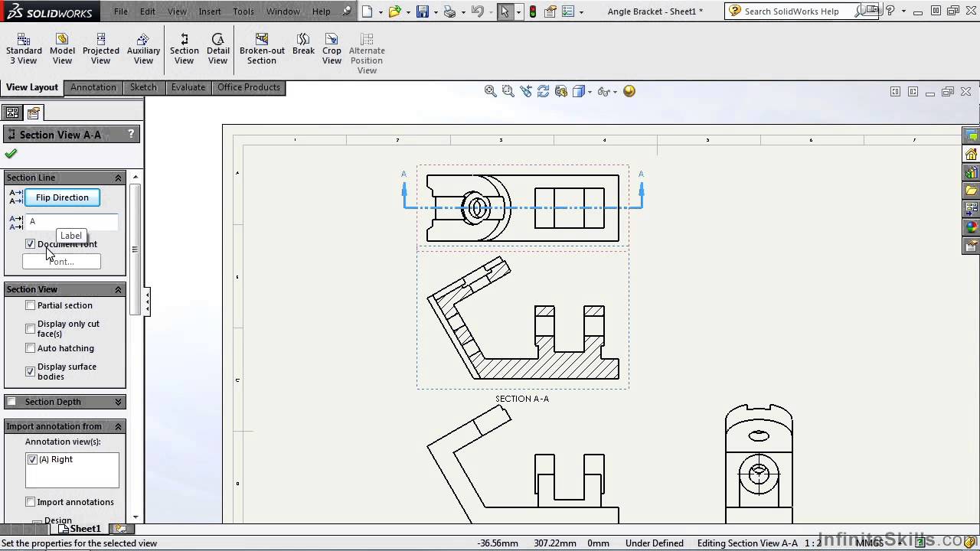Screen dimensions: 980x551
Task: Edit the section label text field
Action: (x=73, y=221)
